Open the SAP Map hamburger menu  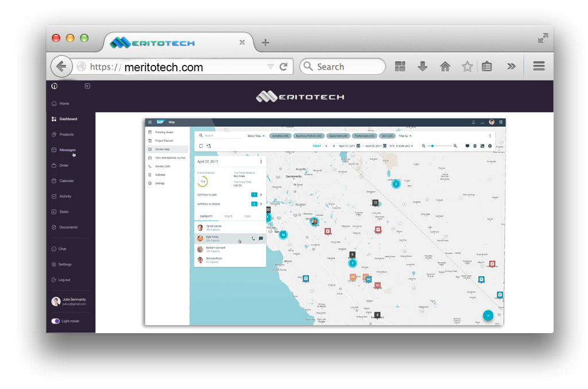pyautogui.click(x=150, y=122)
